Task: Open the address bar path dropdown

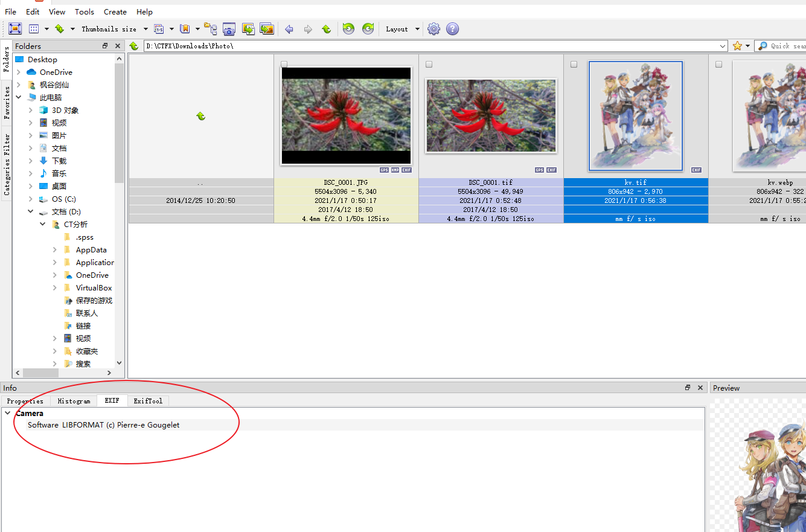Action: coord(723,46)
